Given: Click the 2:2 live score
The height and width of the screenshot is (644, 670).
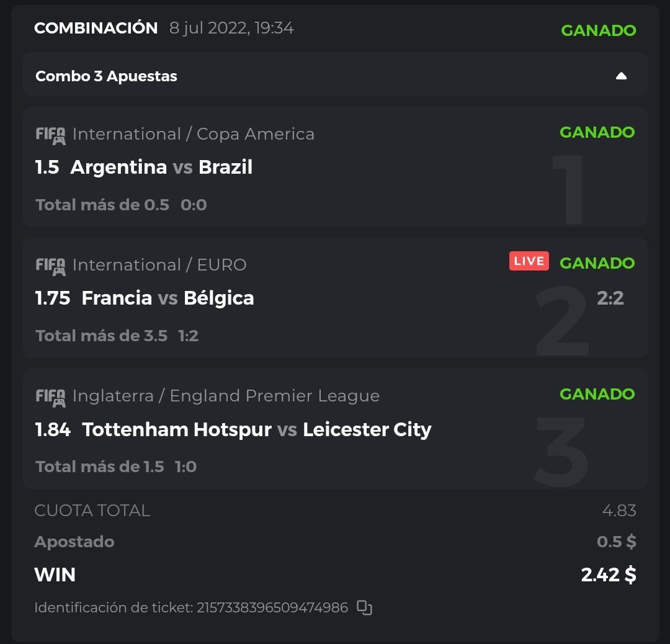Looking at the screenshot, I should coord(610,298).
